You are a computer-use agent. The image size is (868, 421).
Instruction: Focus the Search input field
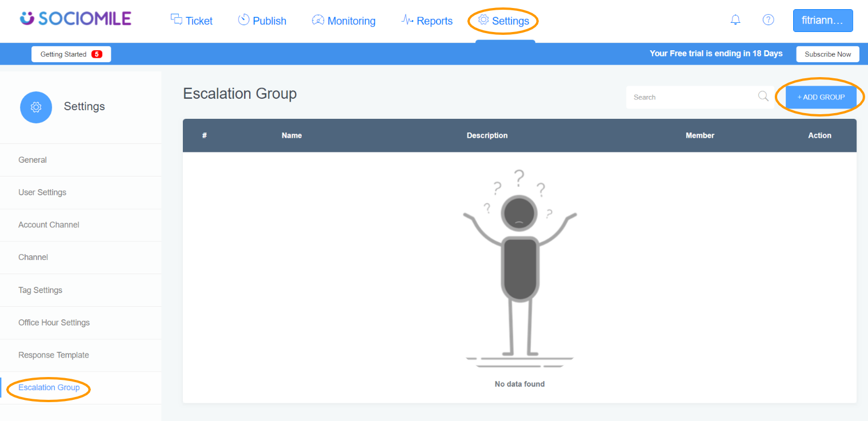pos(700,97)
